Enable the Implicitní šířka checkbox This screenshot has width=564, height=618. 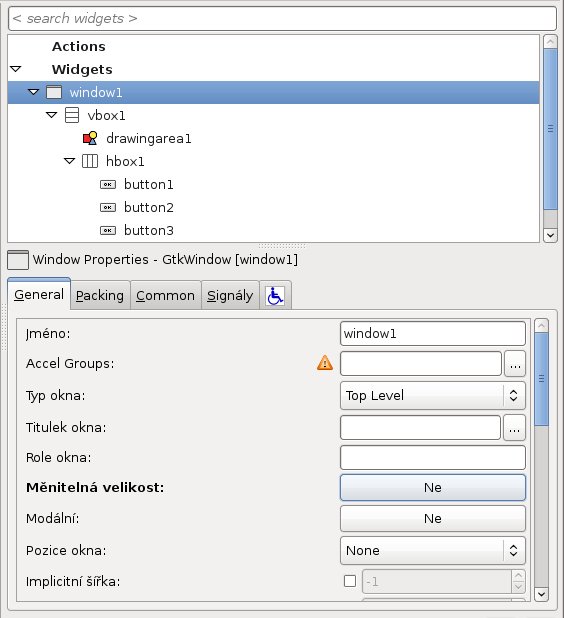click(350, 581)
